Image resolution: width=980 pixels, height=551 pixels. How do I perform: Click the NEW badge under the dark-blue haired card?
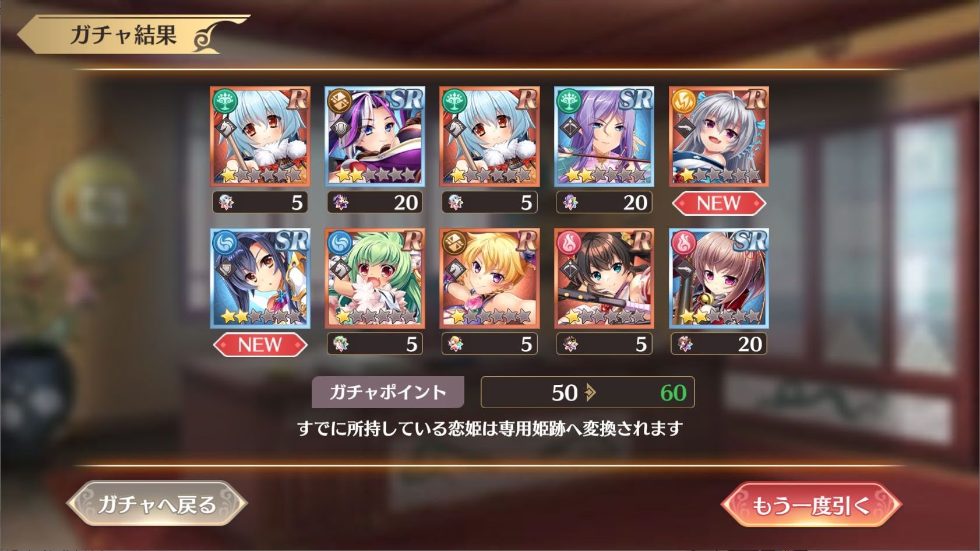(260, 345)
